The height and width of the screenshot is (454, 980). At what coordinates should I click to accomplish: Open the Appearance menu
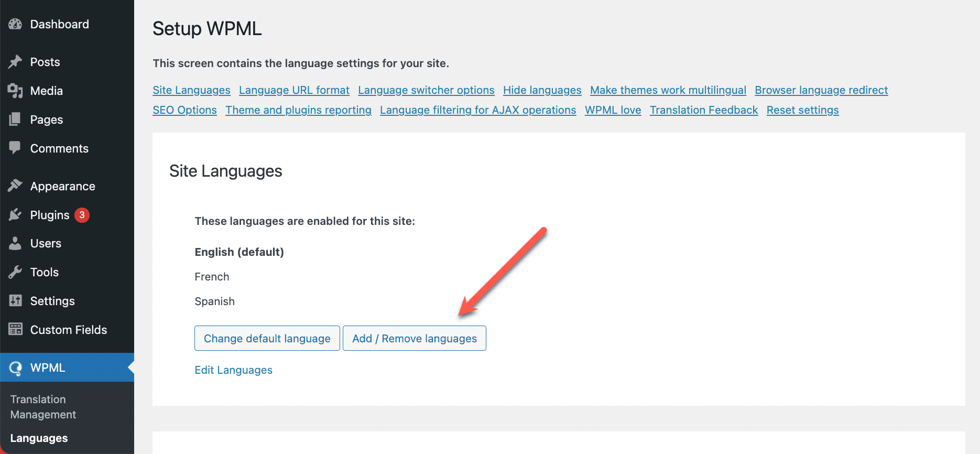(x=67, y=186)
